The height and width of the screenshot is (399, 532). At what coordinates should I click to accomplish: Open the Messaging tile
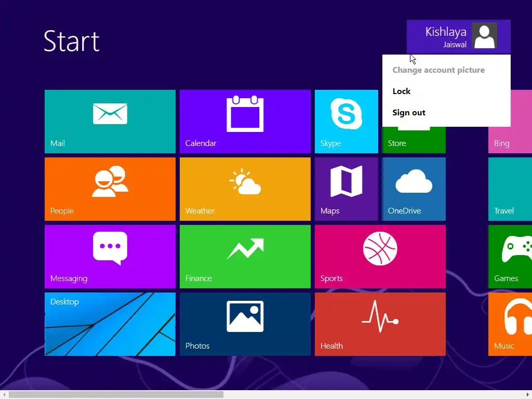click(110, 257)
